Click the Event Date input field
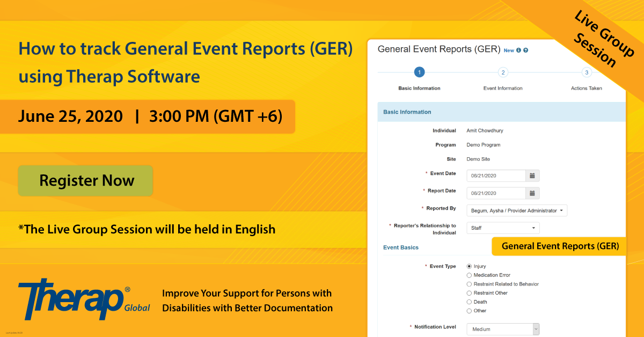Image resolution: width=644 pixels, height=337 pixels. 496,175
